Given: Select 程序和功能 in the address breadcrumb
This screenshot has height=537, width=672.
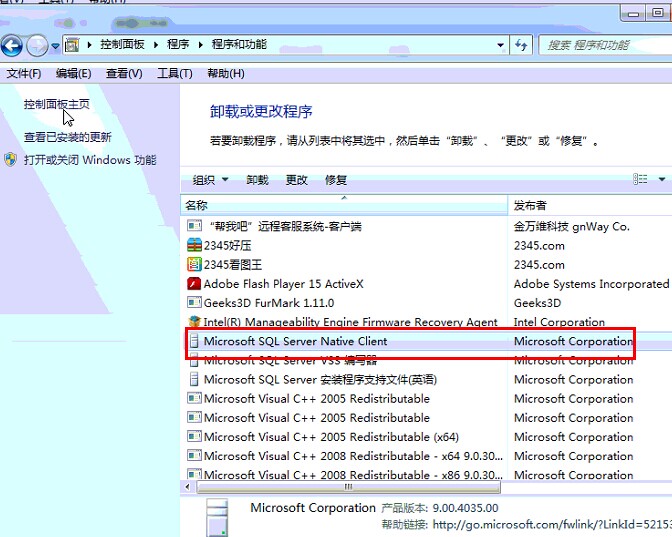Looking at the screenshot, I should (239, 44).
